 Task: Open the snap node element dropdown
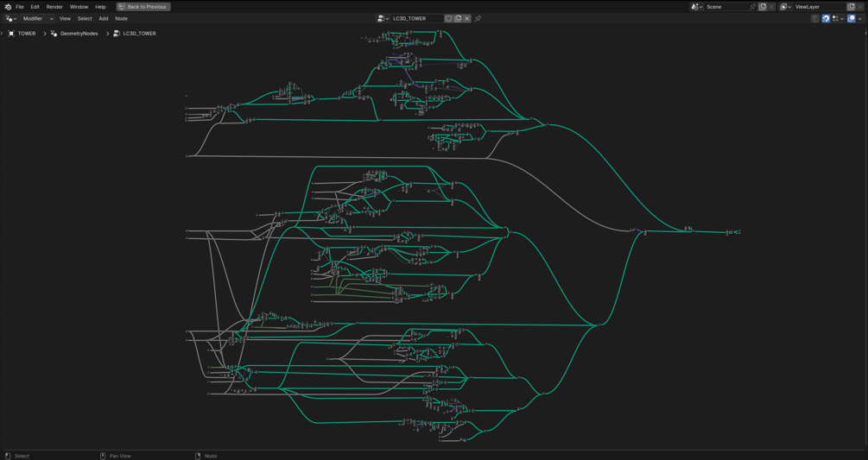point(838,18)
